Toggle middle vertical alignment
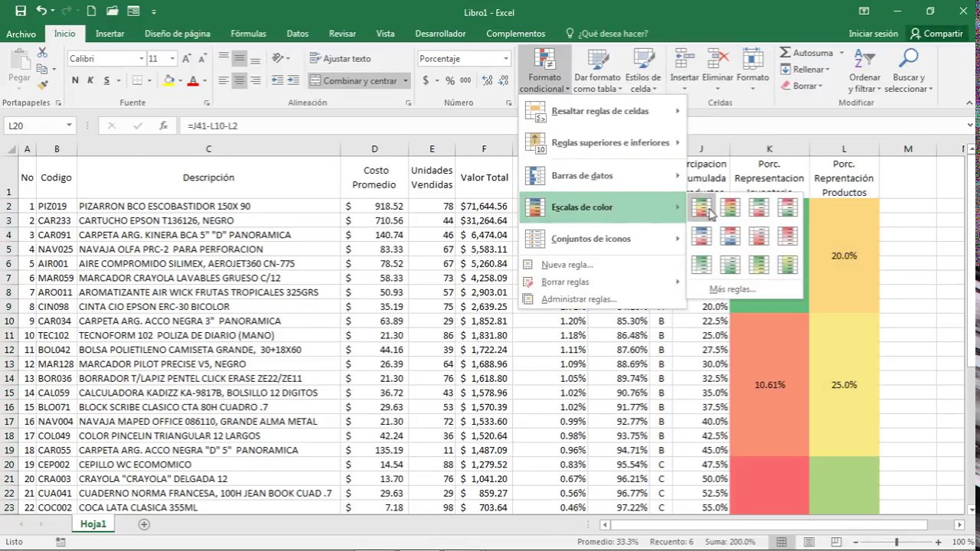Image resolution: width=980 pixels, height=551 pixels. tap(240, 59)
